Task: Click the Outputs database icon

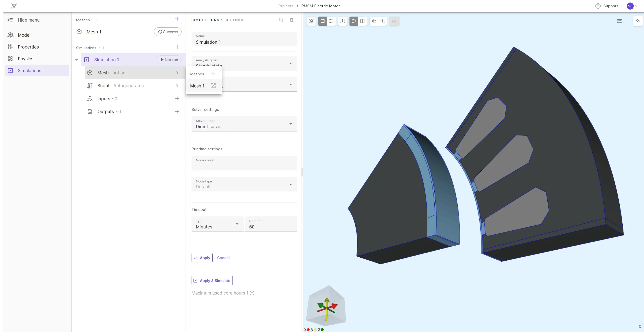Action: pos(90,111)
